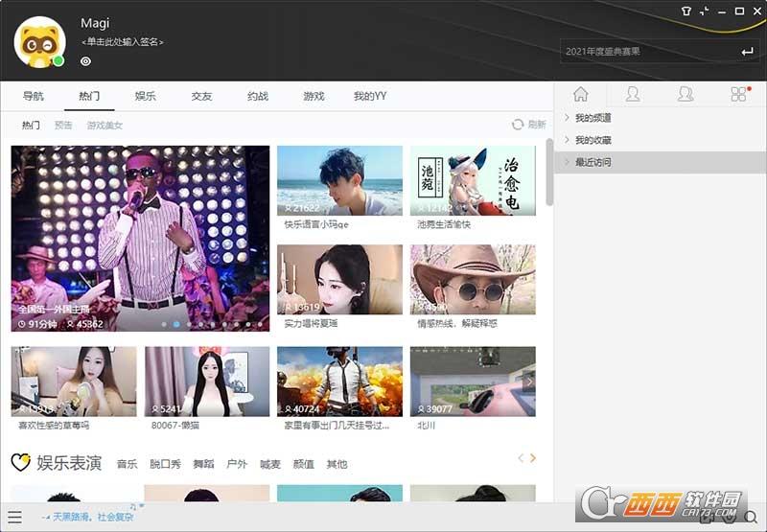Click the content area vertical scrollbar

click(x=549, y=173)
